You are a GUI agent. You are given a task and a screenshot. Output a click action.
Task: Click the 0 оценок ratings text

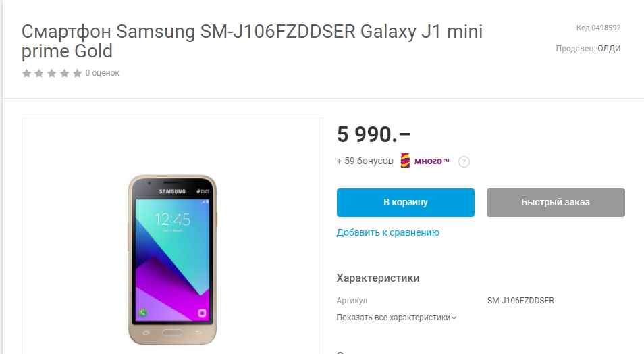click(x=102, y=73)
